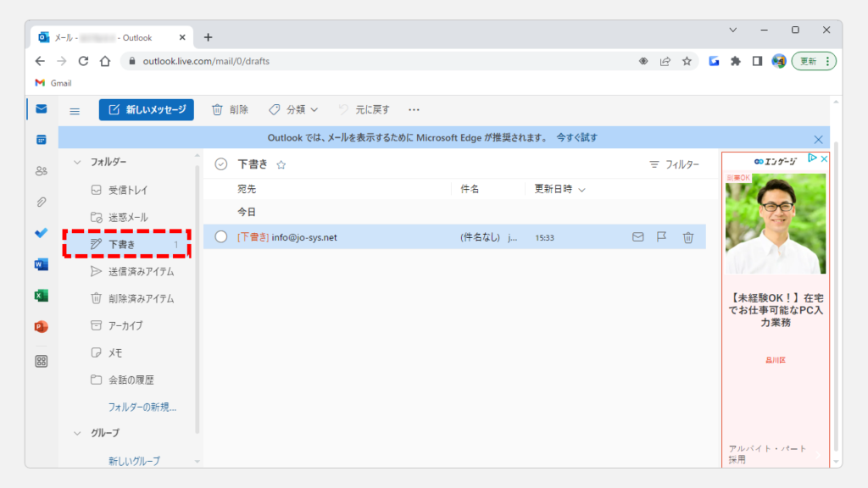
Task: Launch PowerPoint from the side rail
Action: pyautogui.click(x=41, y=326)
